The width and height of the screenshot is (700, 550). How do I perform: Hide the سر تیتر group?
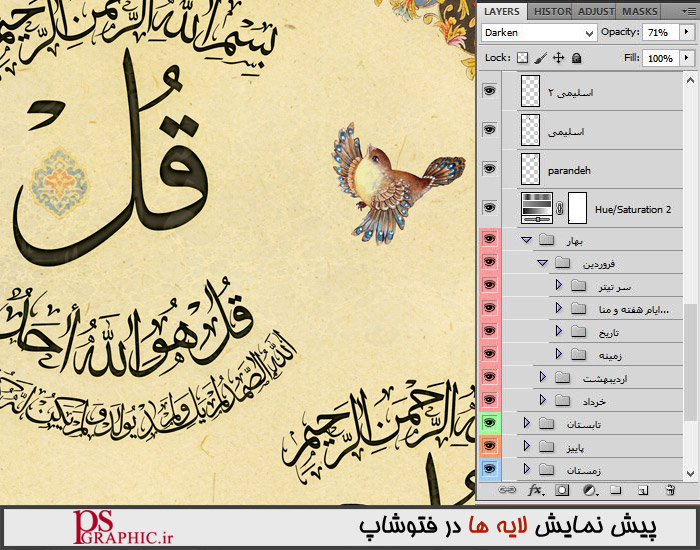click(x=490, y=285)
